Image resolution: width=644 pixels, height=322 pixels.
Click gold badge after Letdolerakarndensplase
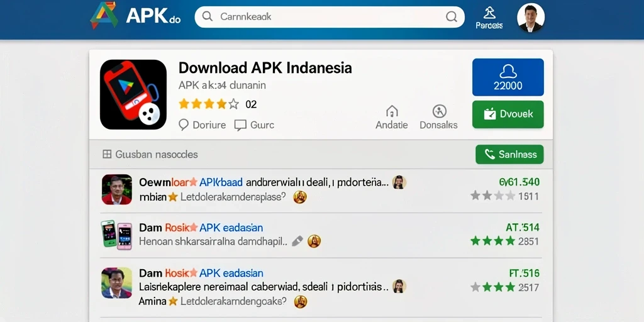(300, 197)
